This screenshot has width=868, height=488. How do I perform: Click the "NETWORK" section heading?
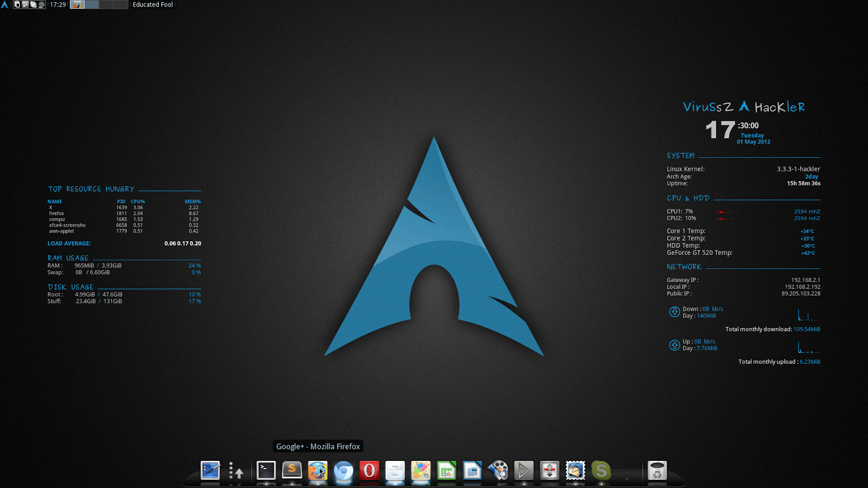click(684, 267)
